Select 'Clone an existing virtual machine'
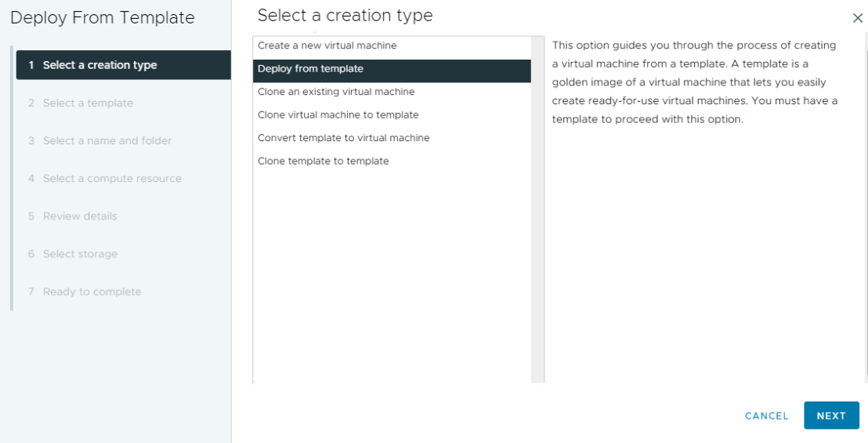This screenshot has width=868, height=443. (x=392, y=92)
